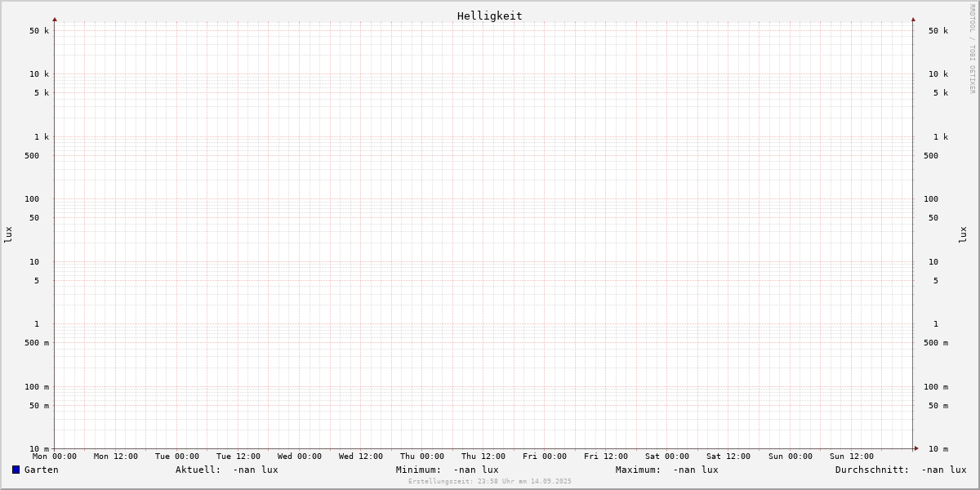Viewport: 980px width, 490px height.
Task: Click the left y-axis top arrow
Action: point(55,19)
